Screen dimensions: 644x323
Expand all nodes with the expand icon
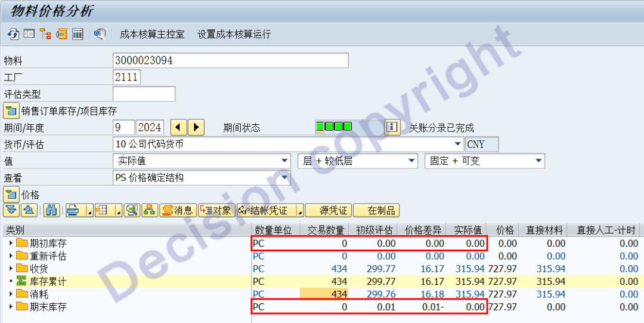click(11, 210)
